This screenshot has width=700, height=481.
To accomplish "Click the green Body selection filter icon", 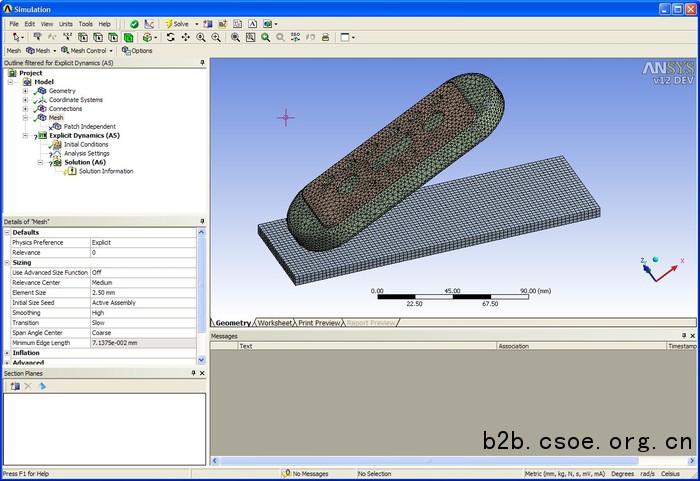I will [x=130, y=37].
